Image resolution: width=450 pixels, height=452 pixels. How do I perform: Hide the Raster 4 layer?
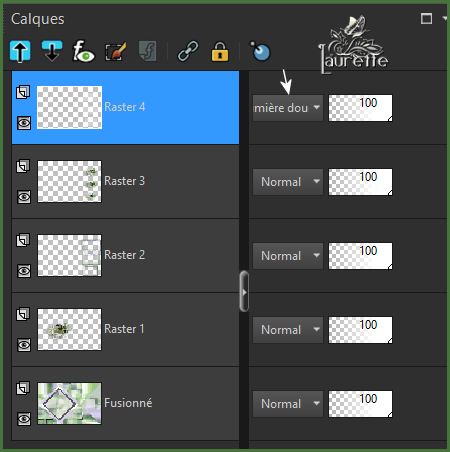pos(24,123)
